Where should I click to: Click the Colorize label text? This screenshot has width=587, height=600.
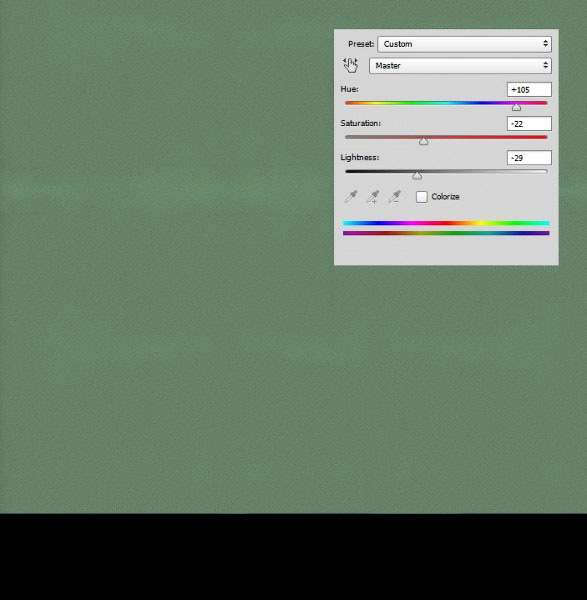click(445, 197)
